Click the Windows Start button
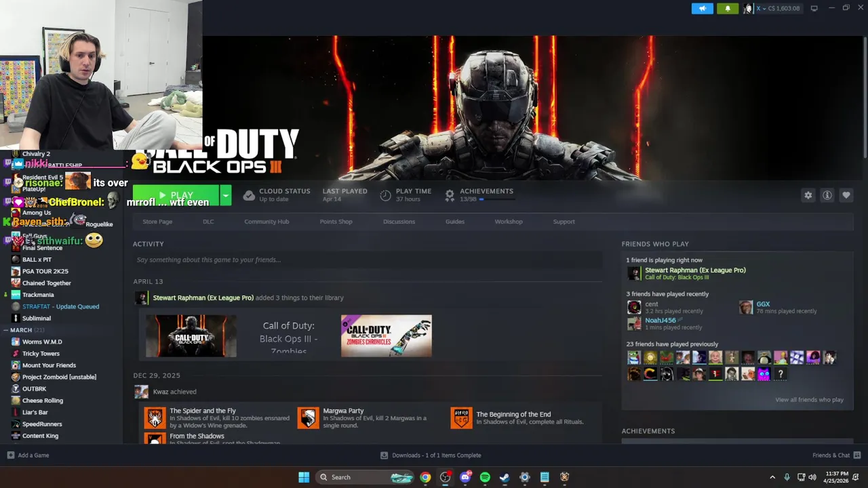 tap(304, 477)
